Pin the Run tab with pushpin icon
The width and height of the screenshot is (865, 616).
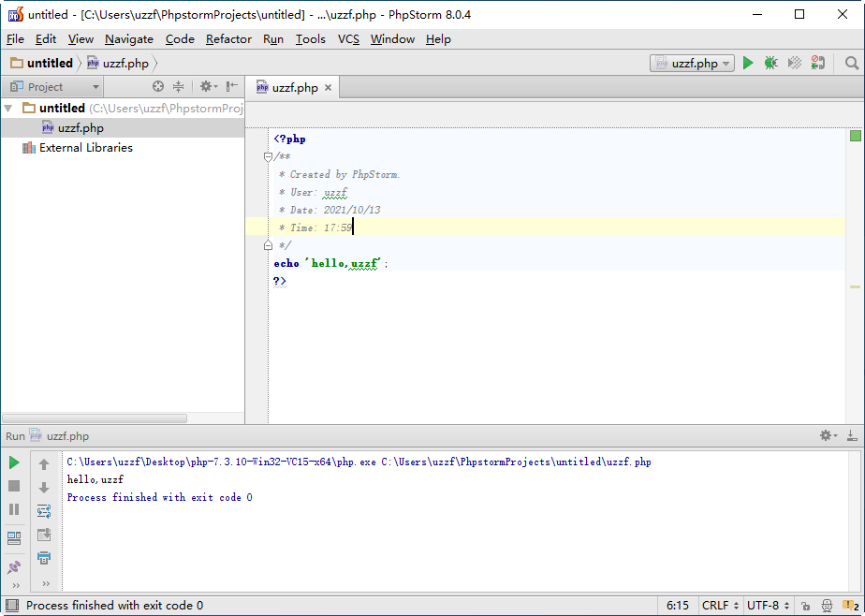pyautogui.click(x=14, y=567)
